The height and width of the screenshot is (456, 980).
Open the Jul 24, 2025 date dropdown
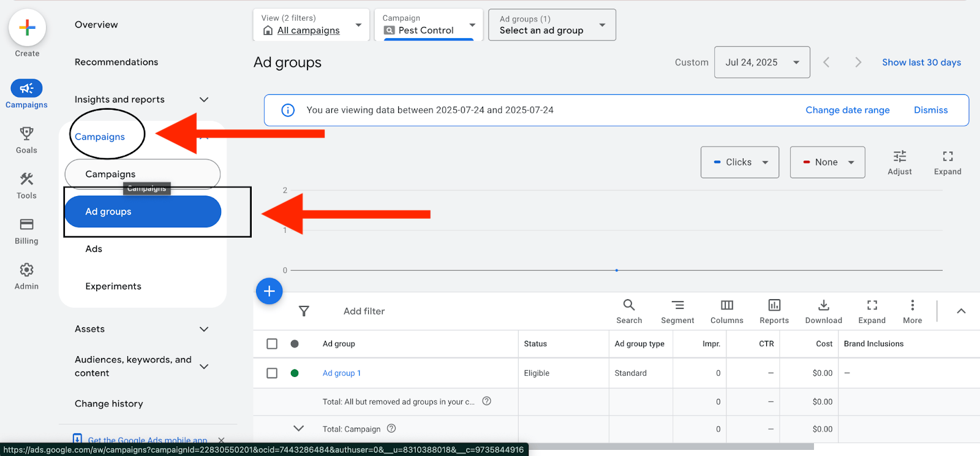coord(761,63)
